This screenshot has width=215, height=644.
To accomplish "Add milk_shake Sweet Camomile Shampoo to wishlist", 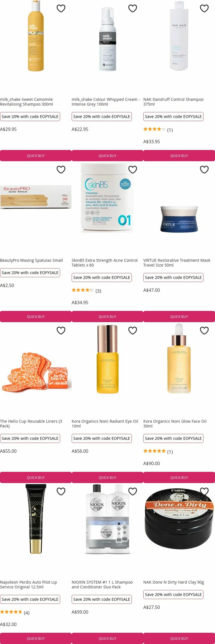I will pos(61,9).
